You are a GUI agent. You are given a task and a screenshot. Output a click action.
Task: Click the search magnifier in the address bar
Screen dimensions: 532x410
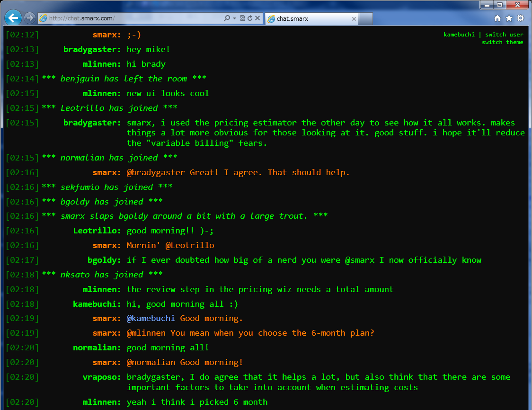[x=227, y=18]
